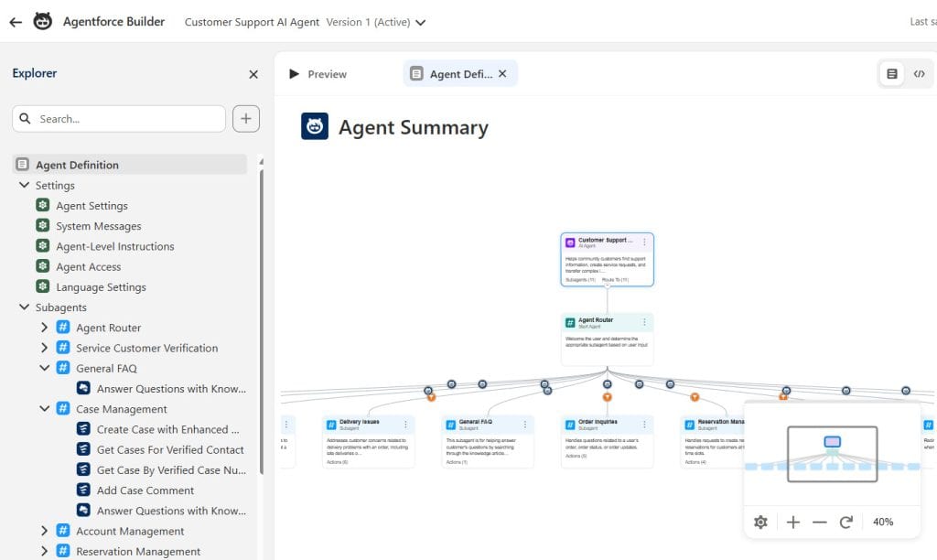Expand the Account Management subagent
This screenshot has width=937, height=560.
(x=44, y=531)
